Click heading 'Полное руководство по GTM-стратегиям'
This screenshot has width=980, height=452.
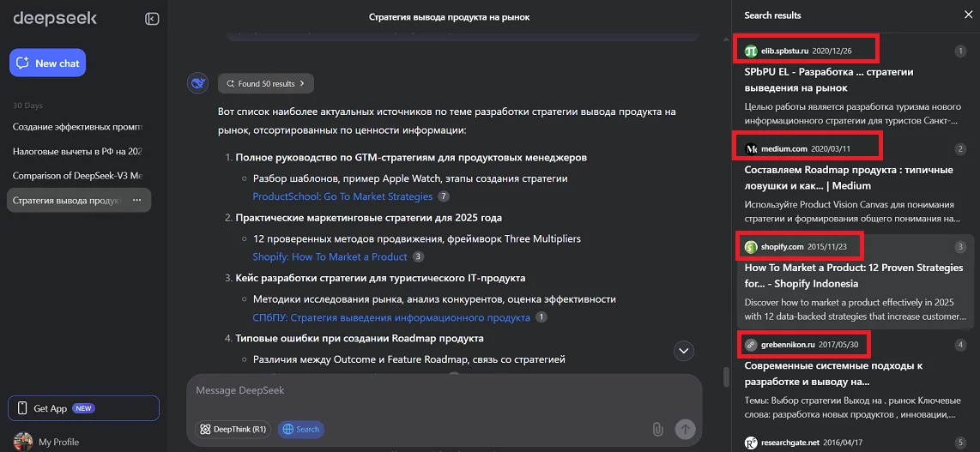click(411, 157)
